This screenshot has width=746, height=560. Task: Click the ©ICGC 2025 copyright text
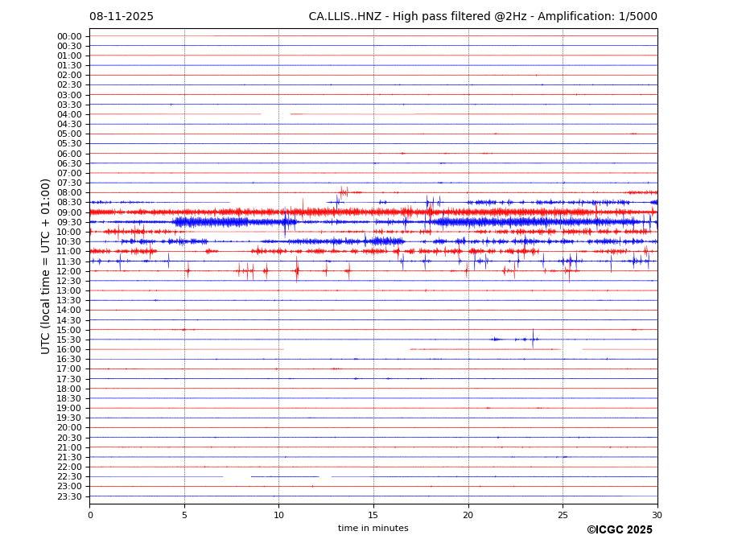coord(619,530)
